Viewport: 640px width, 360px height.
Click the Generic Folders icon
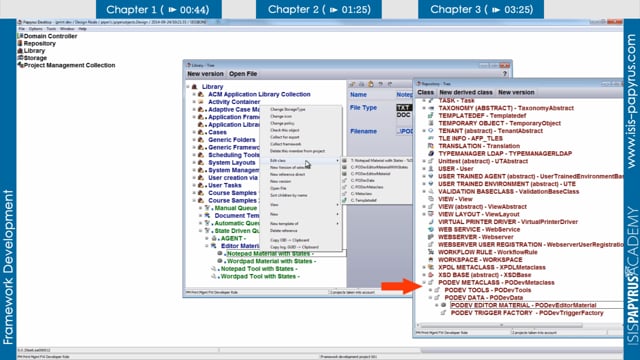pyautogui.click(x=201, y=140)
